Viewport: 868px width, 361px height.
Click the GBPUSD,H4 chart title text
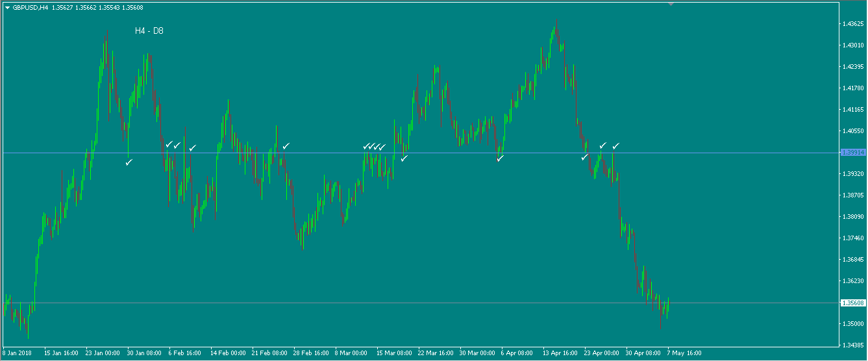coord(31,8)
